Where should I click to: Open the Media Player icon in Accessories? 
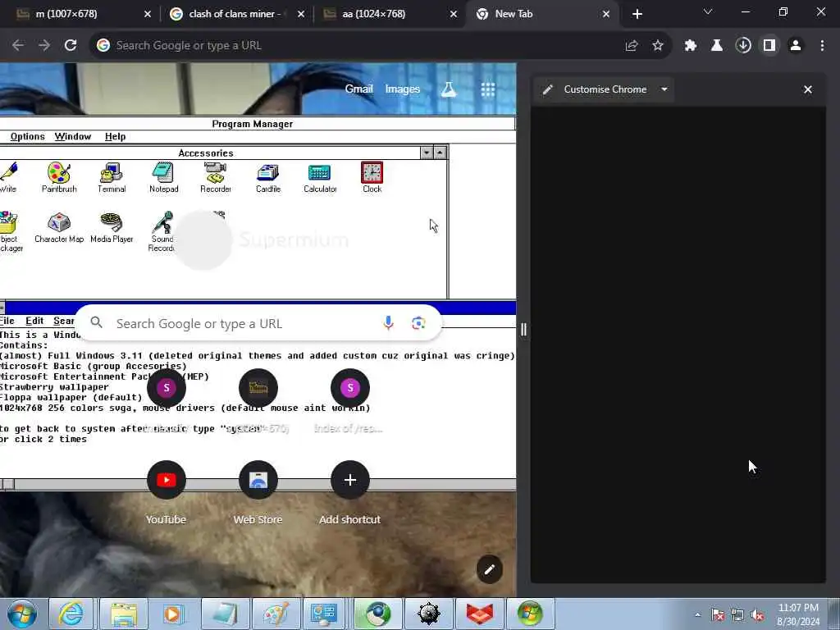[112, 228]
